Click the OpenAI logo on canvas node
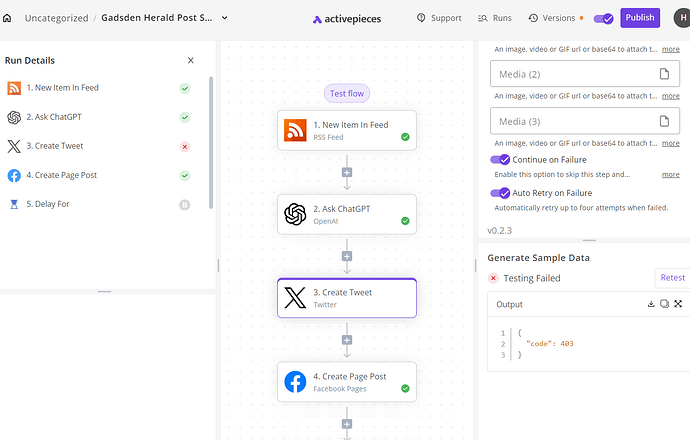Screen dimensions: 690x440 pos(295,214)
